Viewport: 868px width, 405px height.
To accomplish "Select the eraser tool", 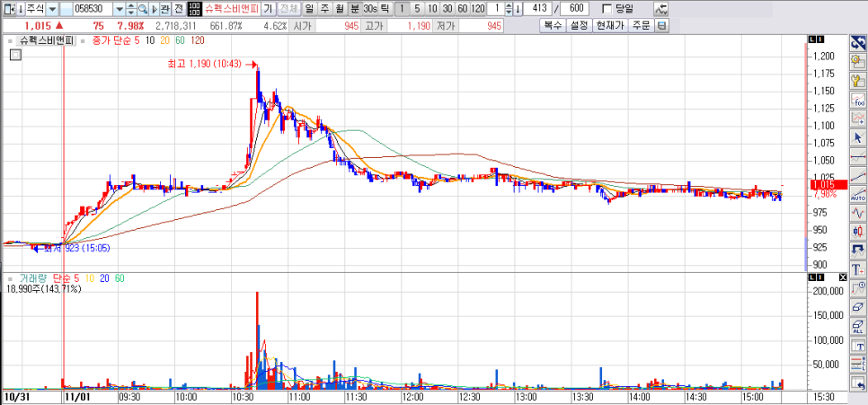I will pyautogui.click(x=858, y=307).
